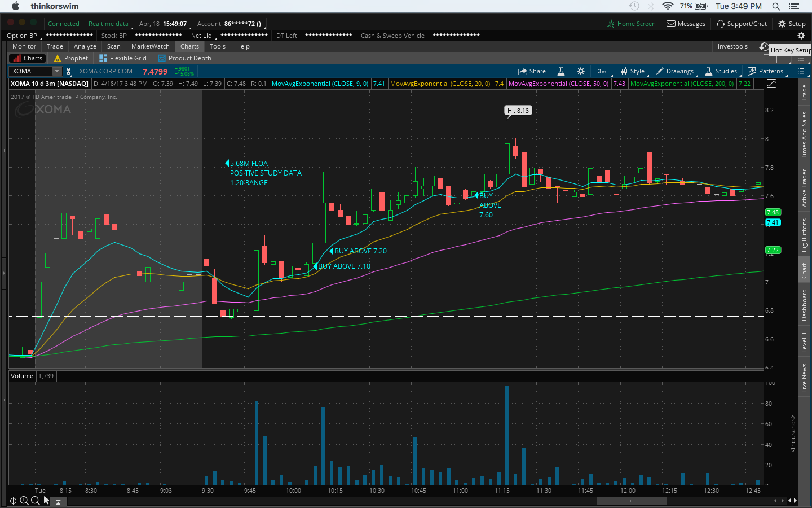Viewport: 812px width, 508px height.
Task: Click the zoom in magnifier
Action: pyautogui.click(x=24, y=501)
